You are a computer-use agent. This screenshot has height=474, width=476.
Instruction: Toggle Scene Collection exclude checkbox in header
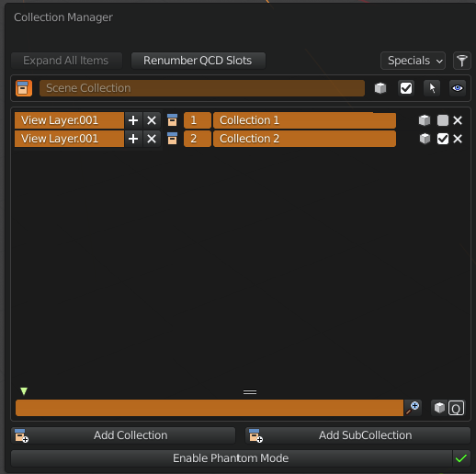click(406, 88)
